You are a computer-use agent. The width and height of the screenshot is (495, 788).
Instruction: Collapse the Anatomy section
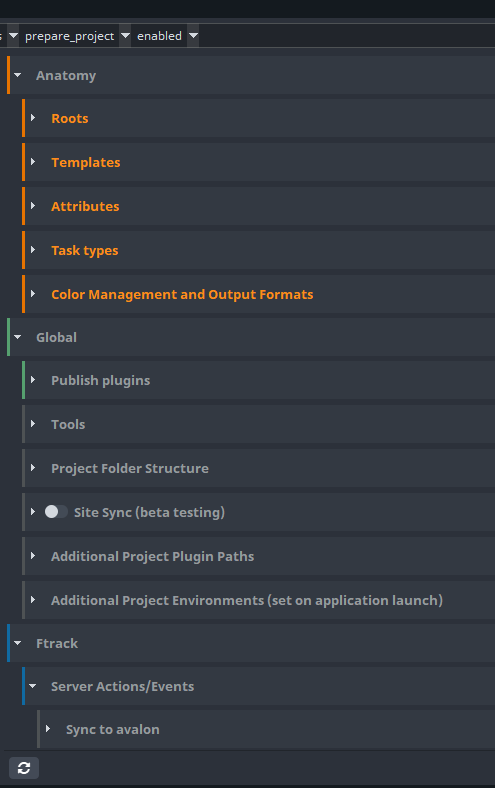click(x=18, y=75)
